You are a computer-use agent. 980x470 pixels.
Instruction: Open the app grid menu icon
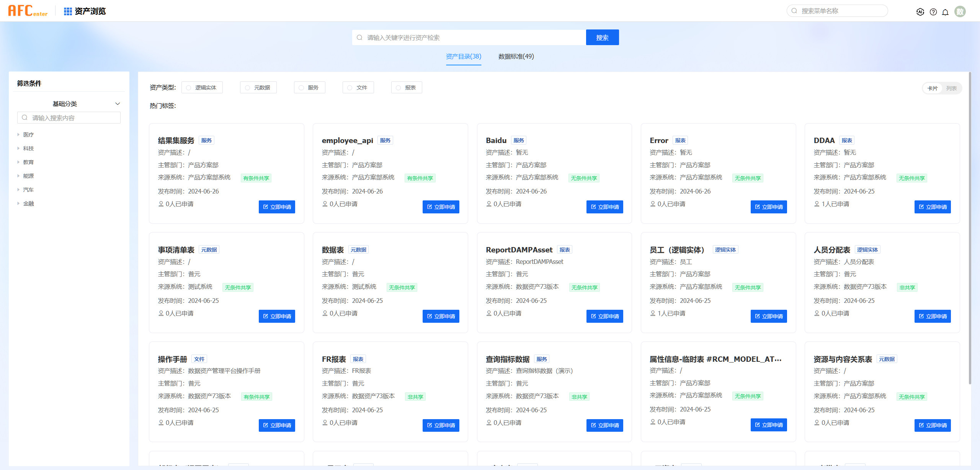click(x=68, y=11)
